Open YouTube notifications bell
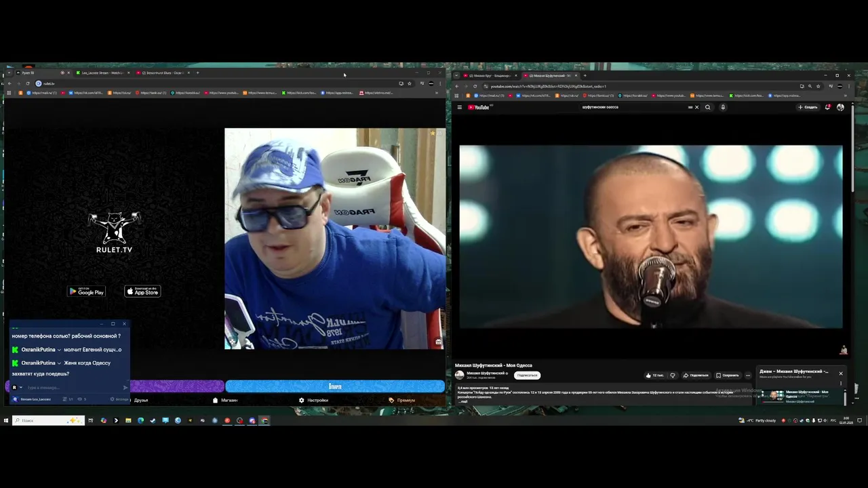Image resolution: width=868 pixels, height=488 pixels. [x=827, y=107]
